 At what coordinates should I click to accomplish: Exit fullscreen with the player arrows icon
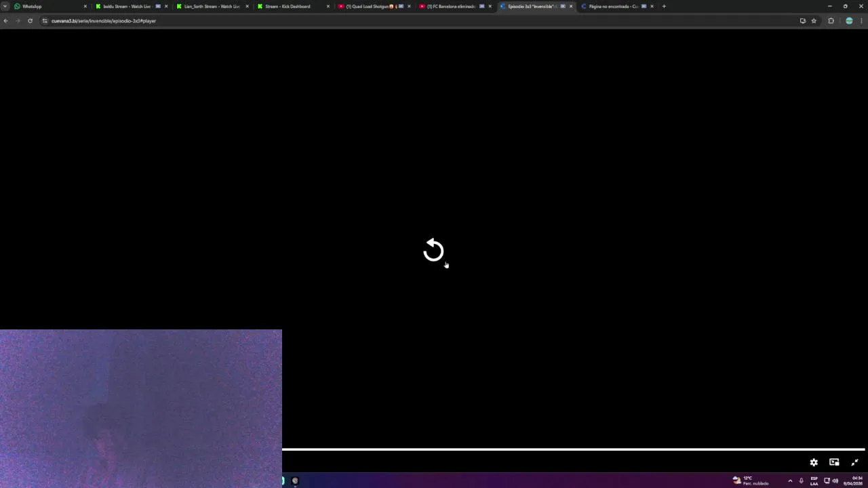click(854, 462)
